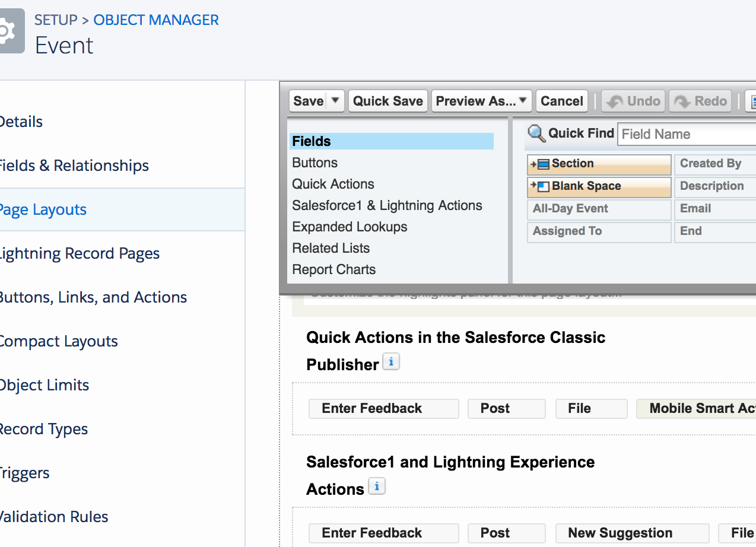
Task: Focus the Quick Find field name box
Action: (686, 134)
